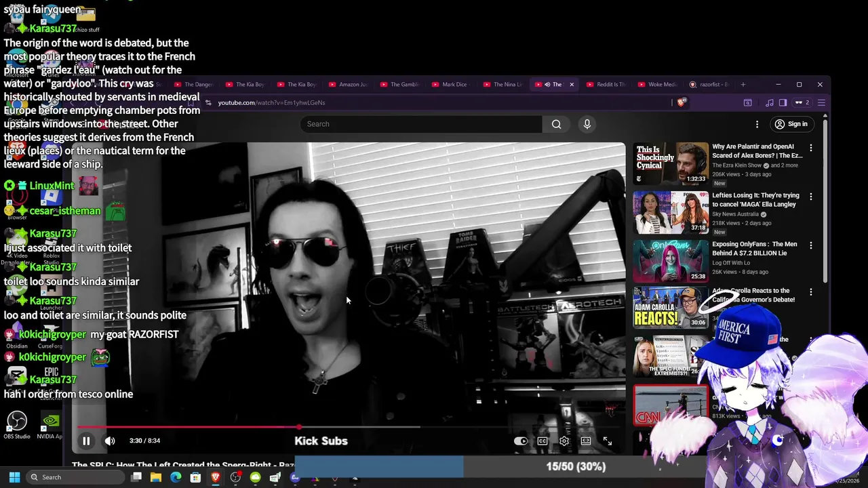The height and width of the screenshot is (488, 868).
Task: Enter full screen video mode
Action: pos(608,441)
